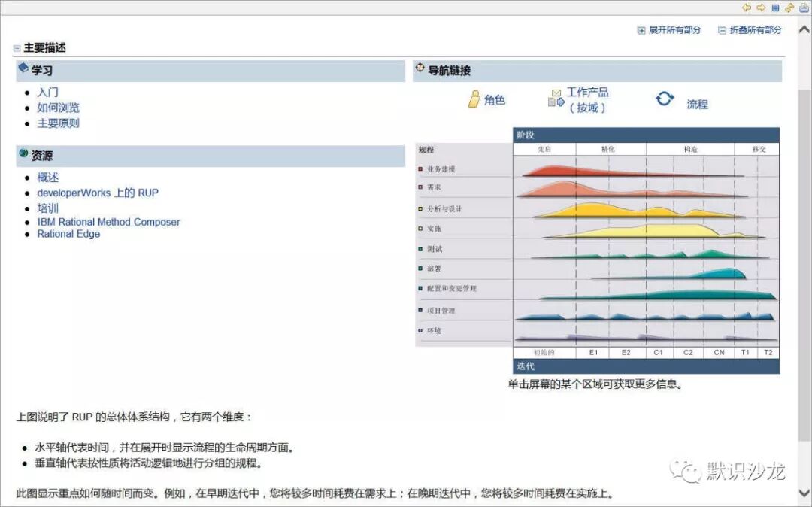Image resolution: width=812 pixels, height=507 pixels.
Task: Select the 角色 person icon under 导航链接
Action: (x=474, y=97)
